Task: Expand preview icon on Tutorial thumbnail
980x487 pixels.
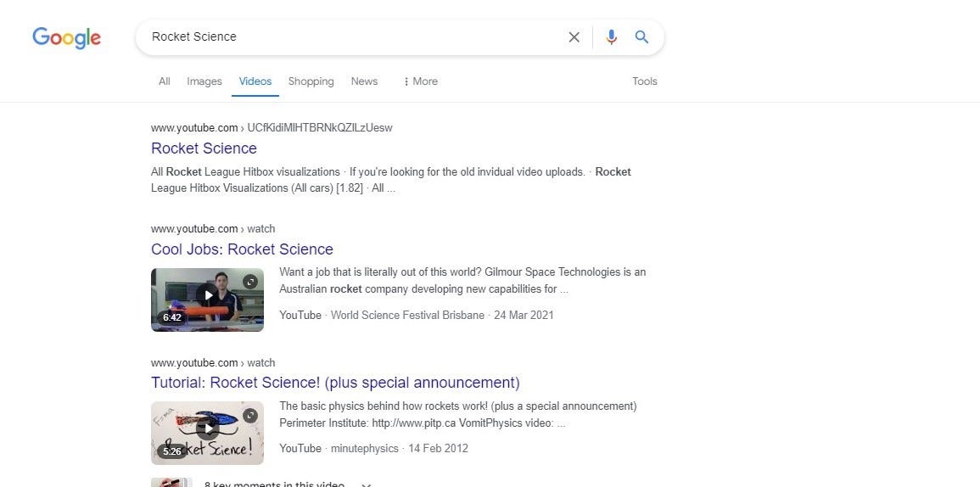Action: pos(250,415)
